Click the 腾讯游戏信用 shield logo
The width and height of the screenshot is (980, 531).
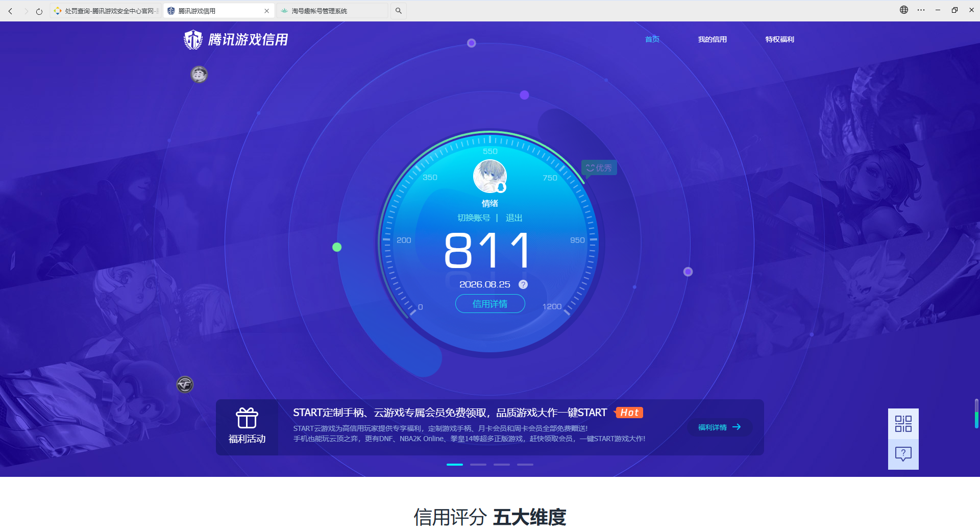(236, 39)
